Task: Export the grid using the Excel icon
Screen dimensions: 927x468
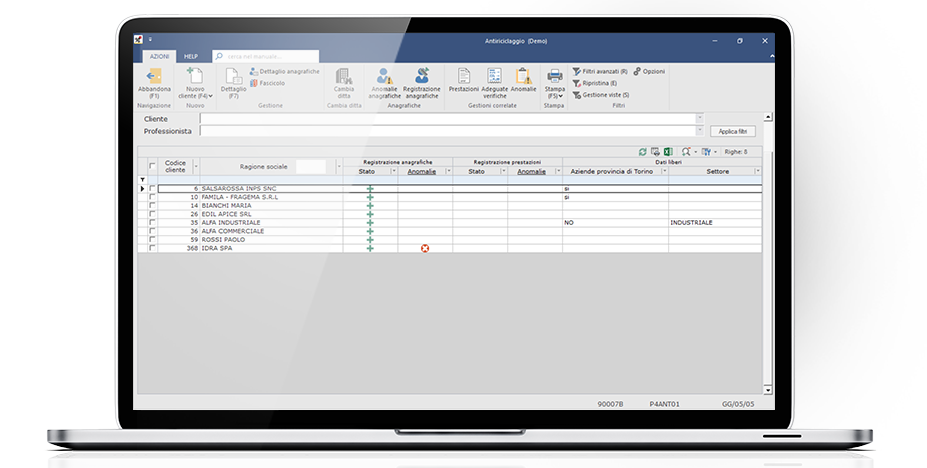Action: tap(667, 152)
